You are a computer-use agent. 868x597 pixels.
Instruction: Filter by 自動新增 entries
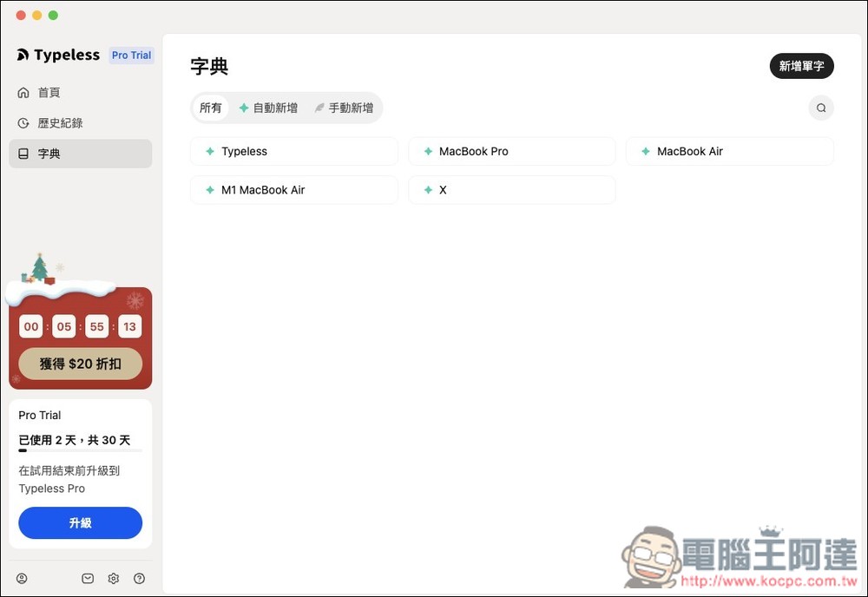(x=269, y=108)
